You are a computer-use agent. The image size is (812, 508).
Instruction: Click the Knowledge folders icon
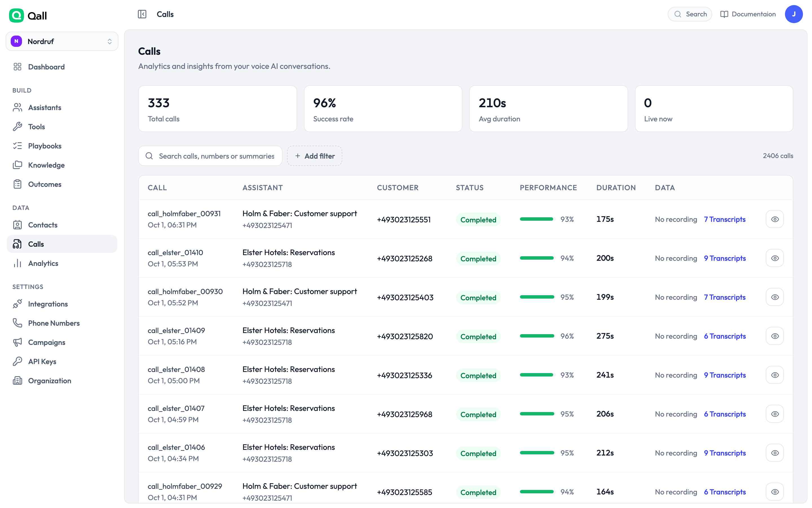pyautogui.click(x=17, y=165)
